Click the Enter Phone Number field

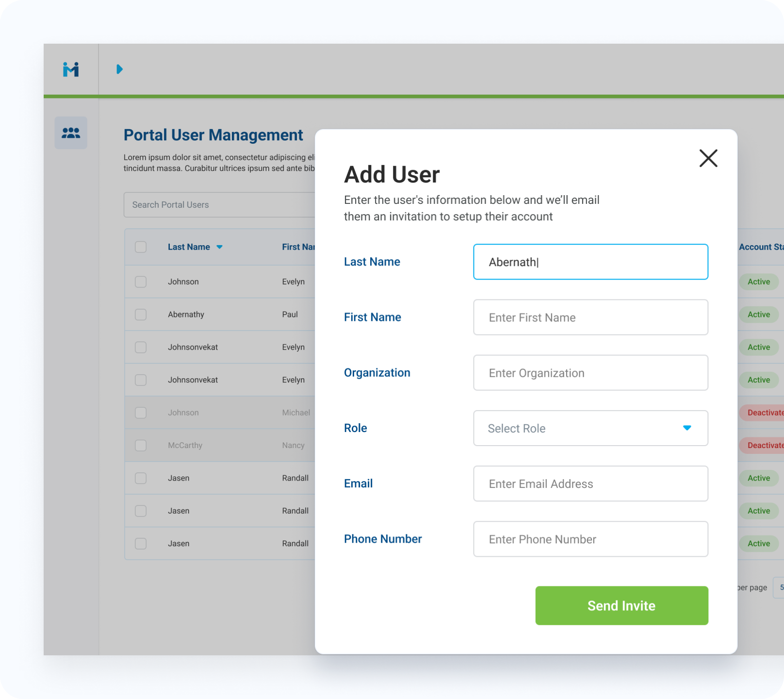coord(590,539)
